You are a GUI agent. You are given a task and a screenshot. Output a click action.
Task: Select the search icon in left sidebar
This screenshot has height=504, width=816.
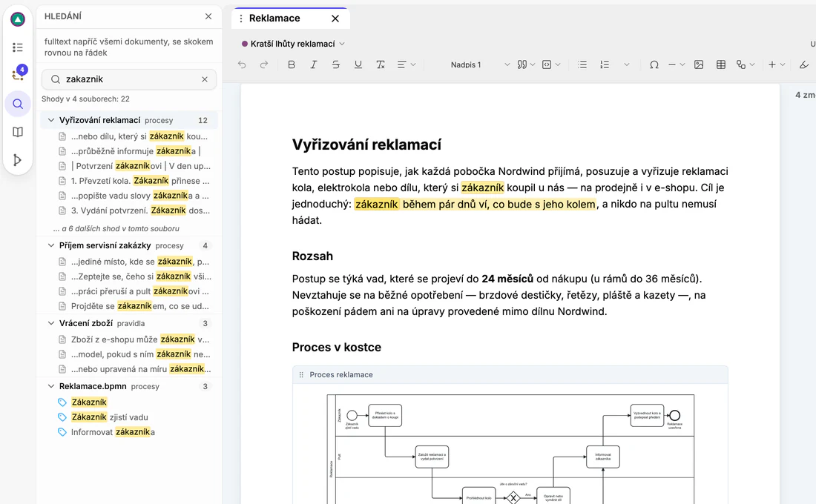18,104
